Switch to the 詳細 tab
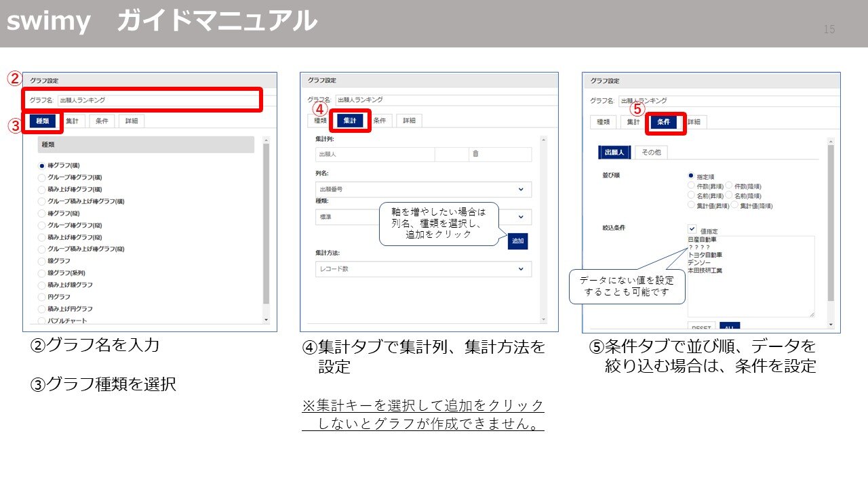 [410, 120]
